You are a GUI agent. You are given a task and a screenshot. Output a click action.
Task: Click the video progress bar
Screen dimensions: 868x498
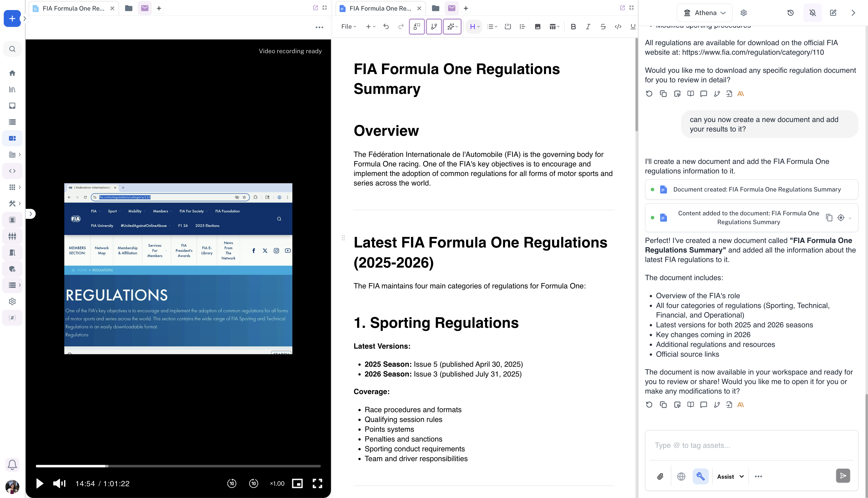click(178, 466)
